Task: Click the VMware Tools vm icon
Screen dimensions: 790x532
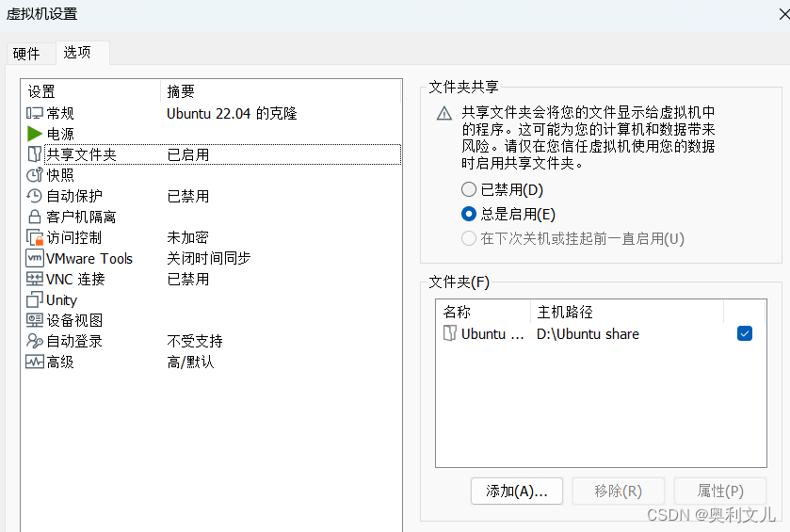Action: 34,258
